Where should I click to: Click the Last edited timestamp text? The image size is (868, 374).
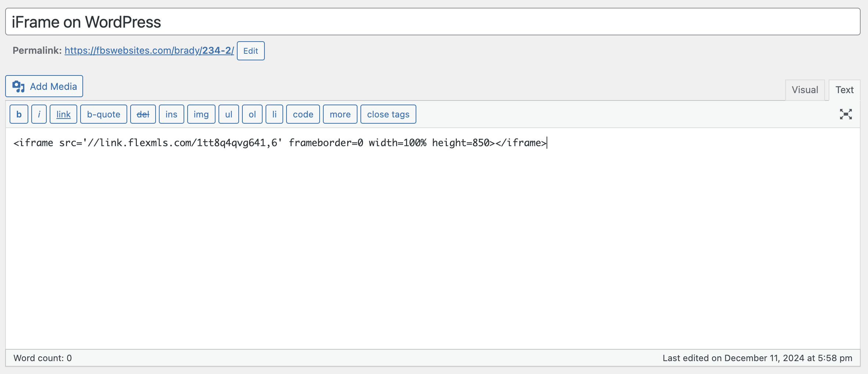click(x=757, y=358)
